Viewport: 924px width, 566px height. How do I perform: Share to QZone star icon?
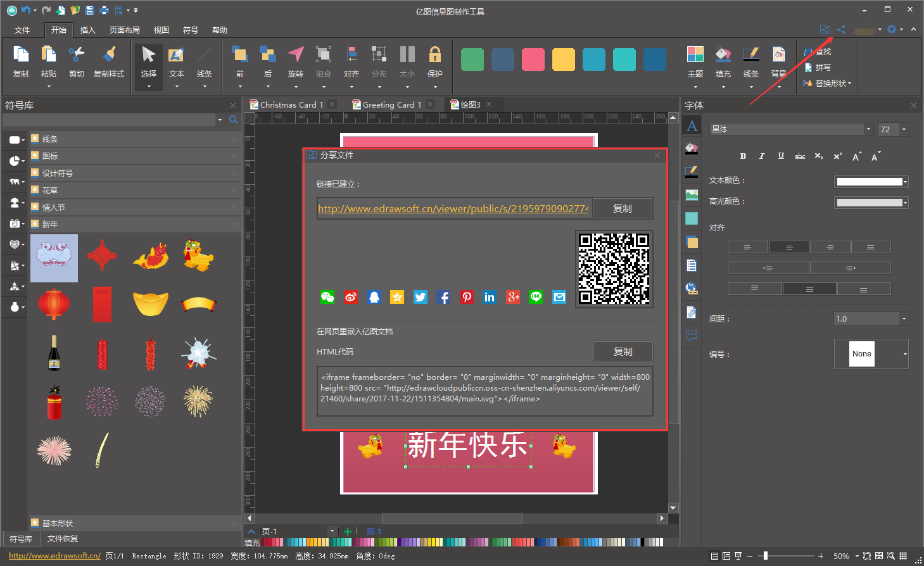tap(397, 297)
